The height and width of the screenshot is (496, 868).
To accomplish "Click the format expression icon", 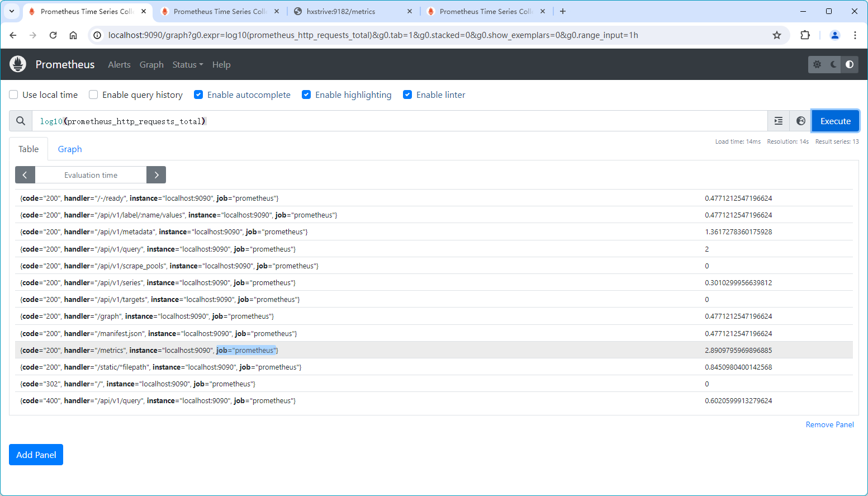I will pos(779,121).
